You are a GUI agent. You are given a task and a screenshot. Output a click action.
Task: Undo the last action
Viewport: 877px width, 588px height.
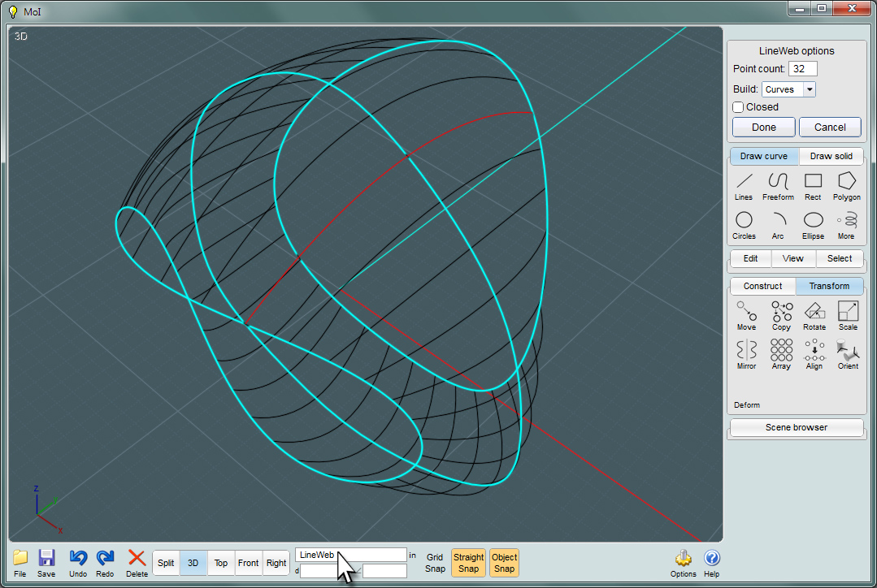click(78, 563)
